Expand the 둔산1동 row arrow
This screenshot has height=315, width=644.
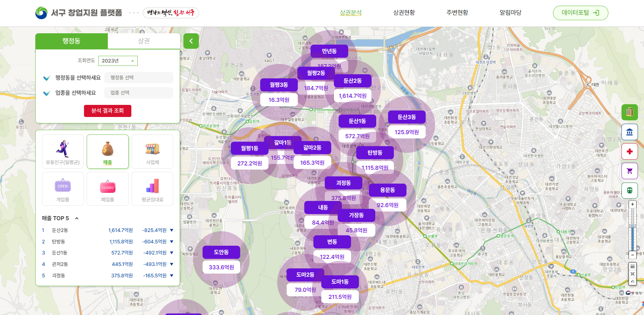click(x=172, y=253)
